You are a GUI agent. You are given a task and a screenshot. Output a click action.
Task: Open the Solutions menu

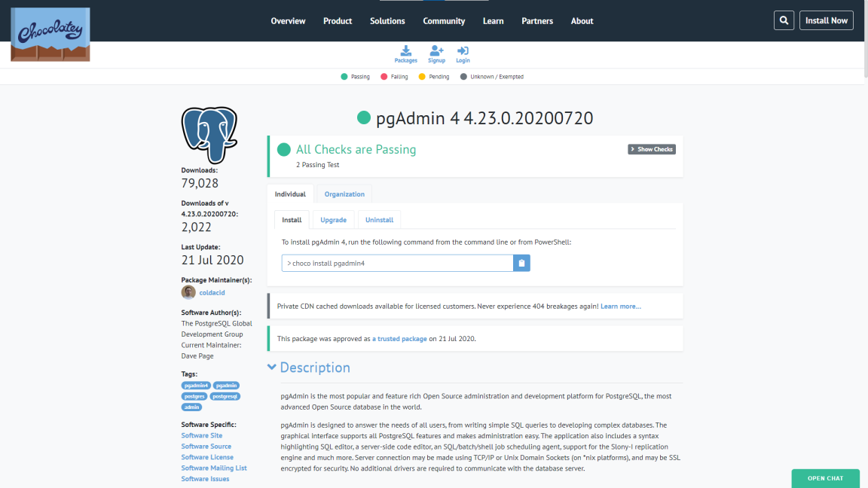pos(387,21)
